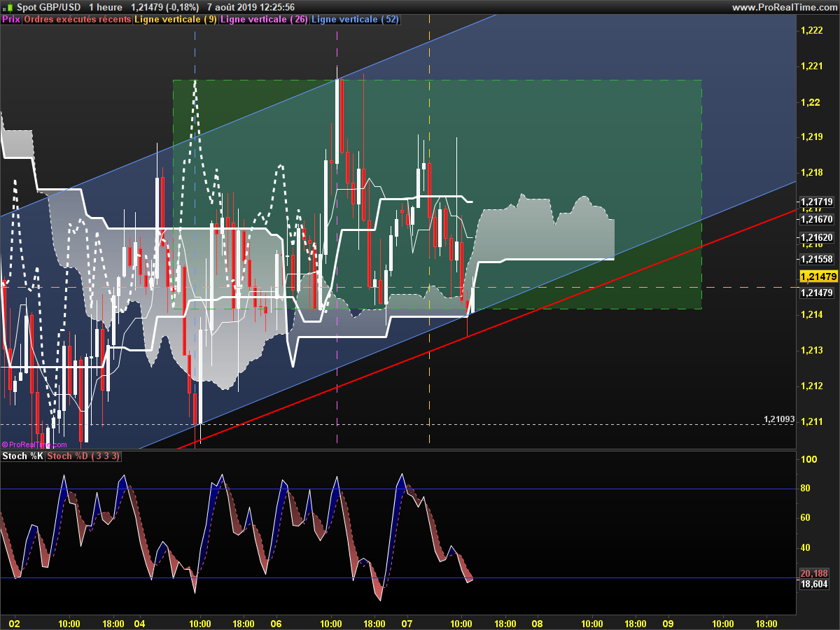This screenshot has height=630, width=840.
Task: Open the www.ProRealTime.com link
Action: [784, 7]
